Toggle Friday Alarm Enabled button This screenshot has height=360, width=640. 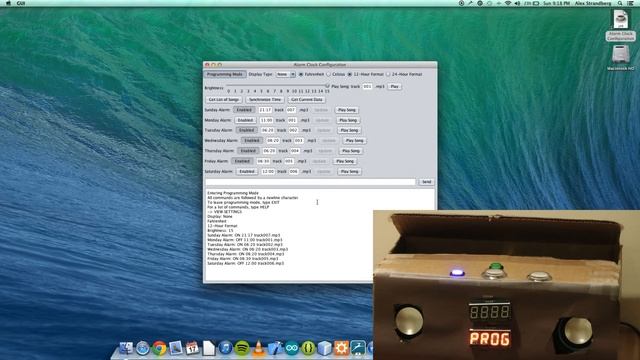tap(242, 161)
